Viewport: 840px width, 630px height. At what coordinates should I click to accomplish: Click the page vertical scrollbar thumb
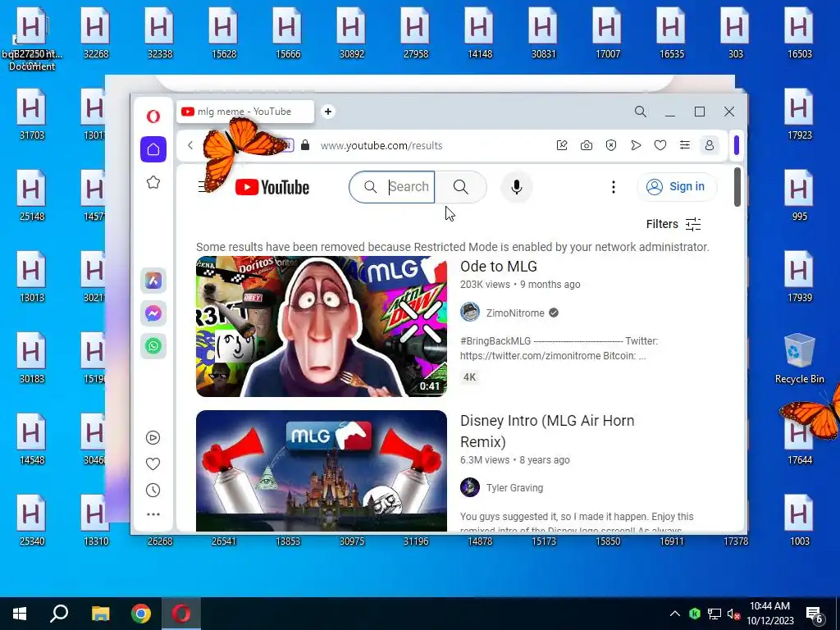click(x=737, y=187)
